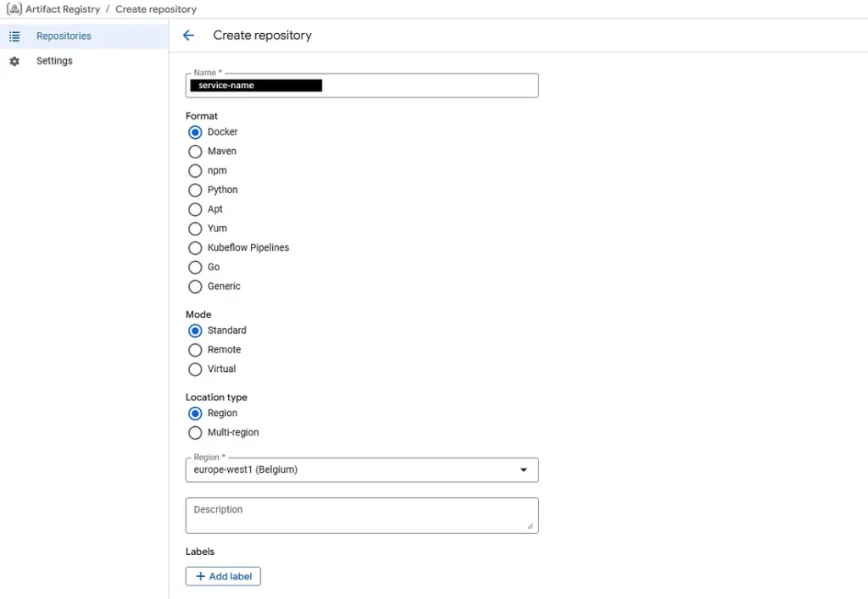The image size is (868, 599).
Task: Click the Add label button
Action: 224,576
